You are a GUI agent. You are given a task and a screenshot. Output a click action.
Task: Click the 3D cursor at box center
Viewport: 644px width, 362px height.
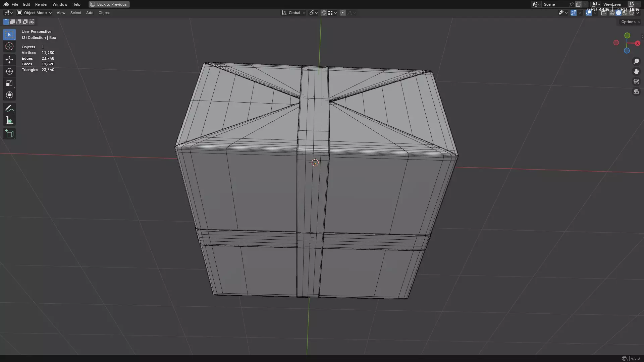pyautogui.click(x=315, y=163)
